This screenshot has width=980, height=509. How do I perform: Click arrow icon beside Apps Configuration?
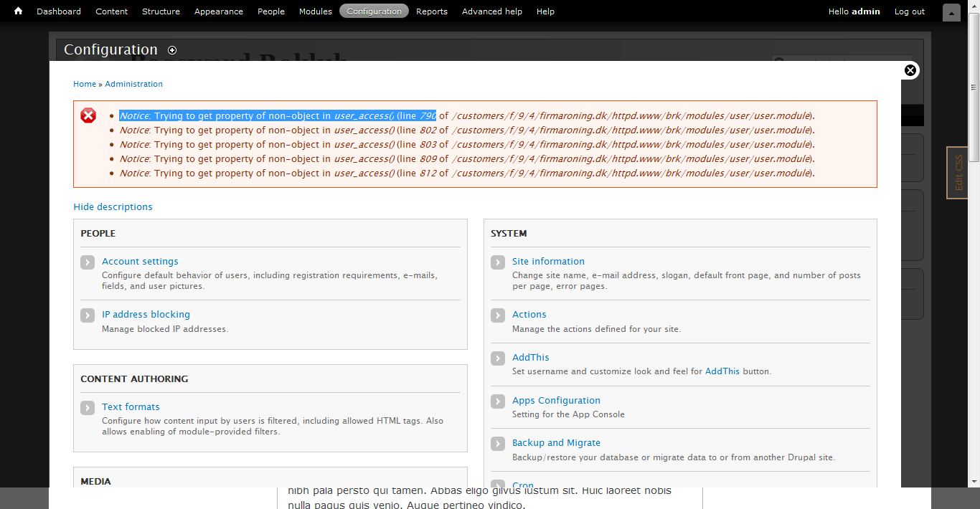coord(498,401)
